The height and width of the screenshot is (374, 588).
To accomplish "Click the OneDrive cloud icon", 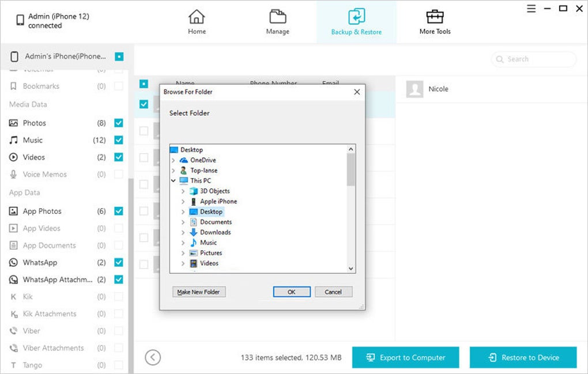I will (184, 160).
